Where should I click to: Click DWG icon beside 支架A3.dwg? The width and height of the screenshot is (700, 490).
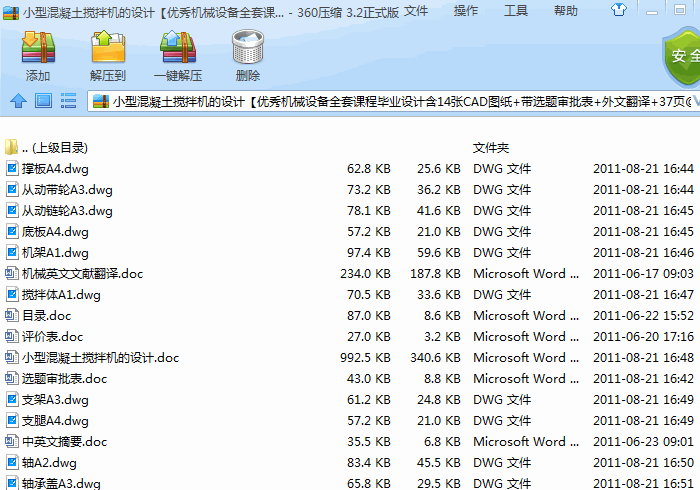(x=12, y=399)
